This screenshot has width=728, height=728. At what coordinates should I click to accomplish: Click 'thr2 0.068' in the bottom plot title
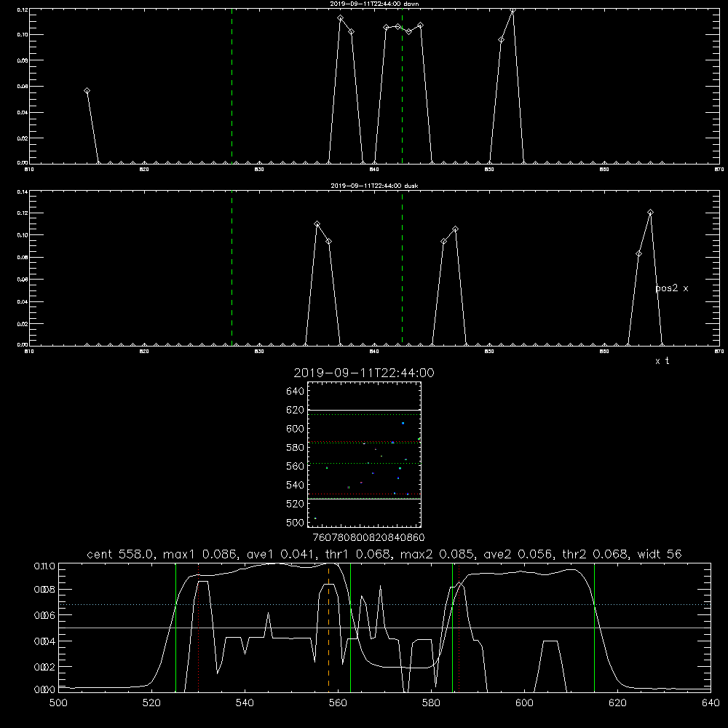click(x=595, y=554)
